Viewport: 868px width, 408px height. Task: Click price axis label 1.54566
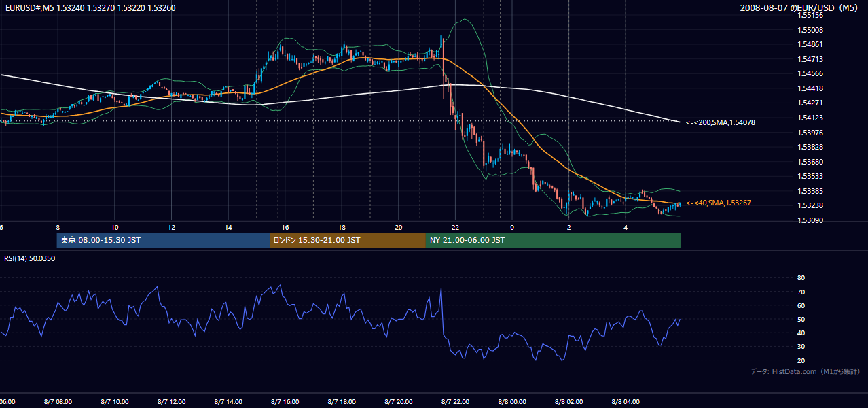coord(810,73)
